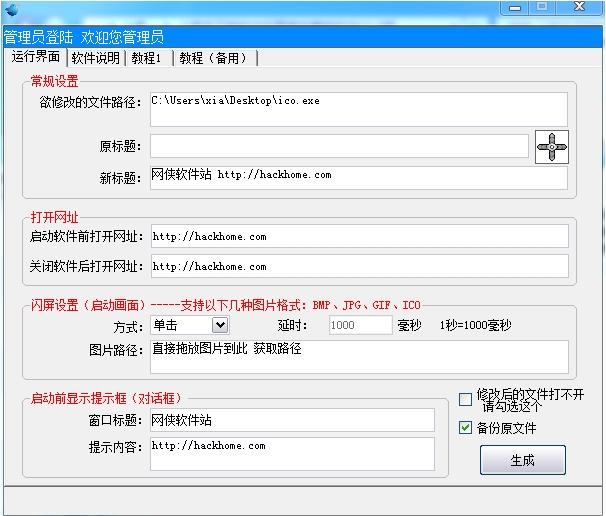The width and height of the screenshot is (606, 516).
Task: Switch to the 软件说明 tab
Action: point(95,58)
